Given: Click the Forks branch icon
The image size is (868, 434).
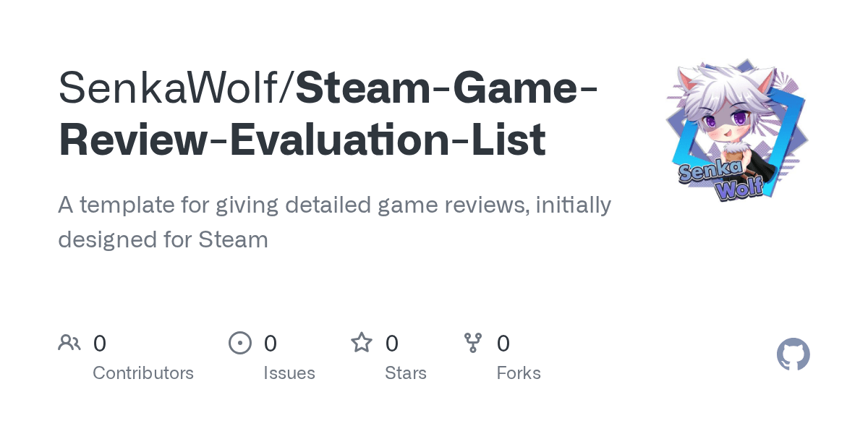Looking at the screenshot, I should (473, 343).
